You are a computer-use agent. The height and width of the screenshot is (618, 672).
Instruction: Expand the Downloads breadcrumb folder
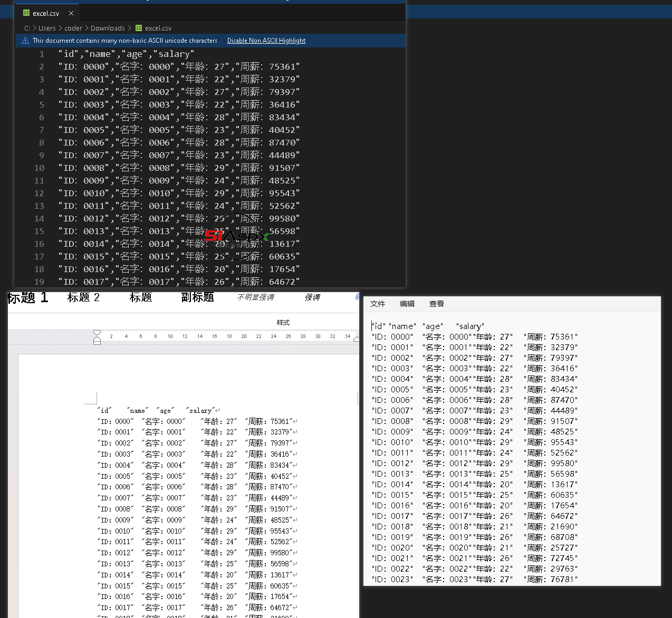click(108, 28)
